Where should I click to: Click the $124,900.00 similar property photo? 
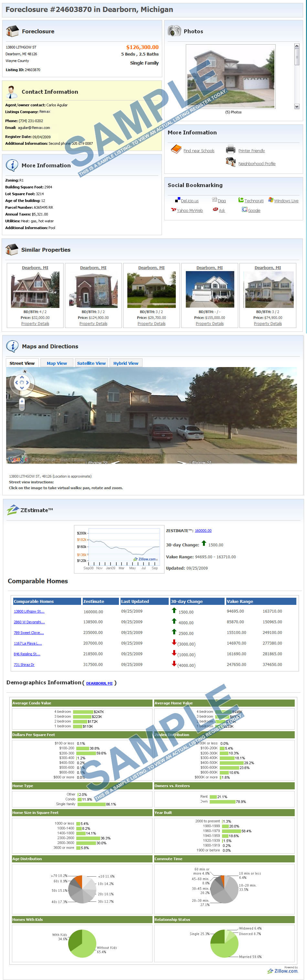(93, 290)
